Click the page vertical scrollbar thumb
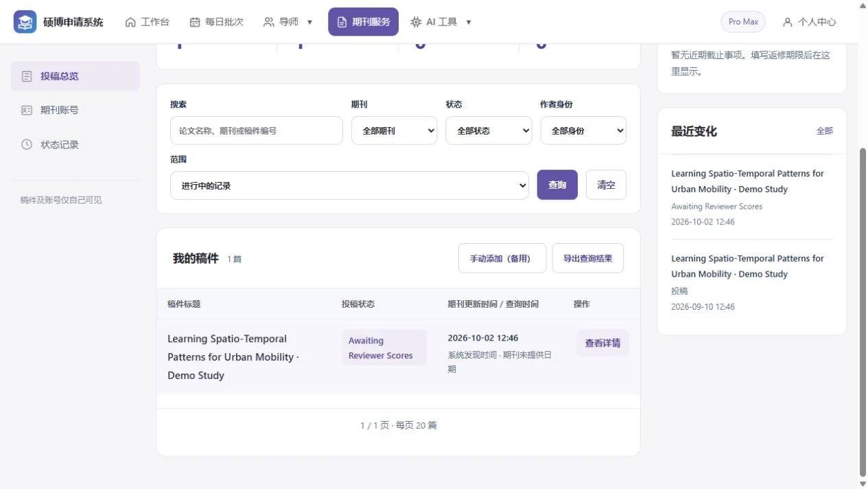868x489 pixels. (863, 312)
